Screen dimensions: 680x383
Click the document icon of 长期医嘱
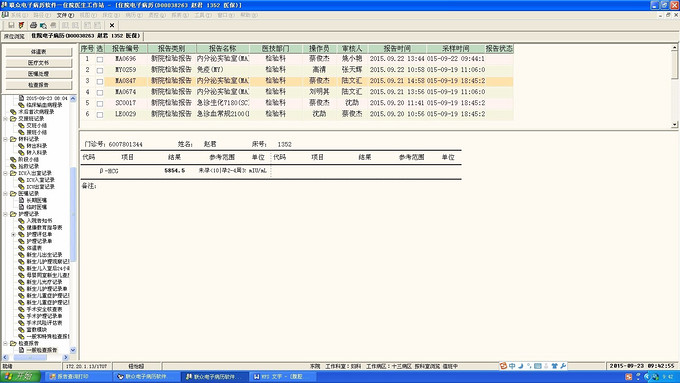21,200
